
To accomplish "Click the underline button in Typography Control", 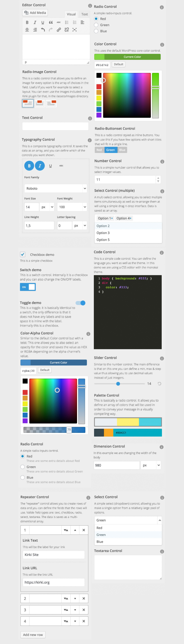I will coord(51,166).
